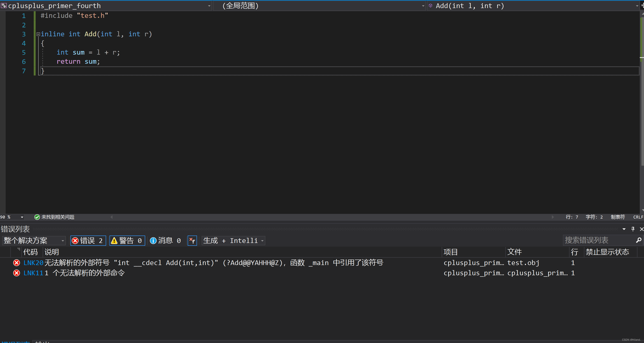Screen dimensions: 644x343
Task: Toggle the warnings (警告 0) filter
Action: pos(127,240)
